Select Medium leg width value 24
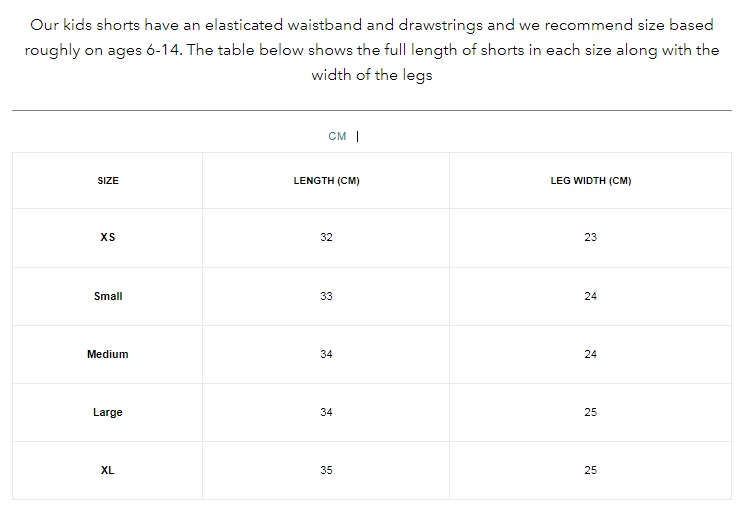The height and width of the screenshot is (509, 747). [591, 354]
